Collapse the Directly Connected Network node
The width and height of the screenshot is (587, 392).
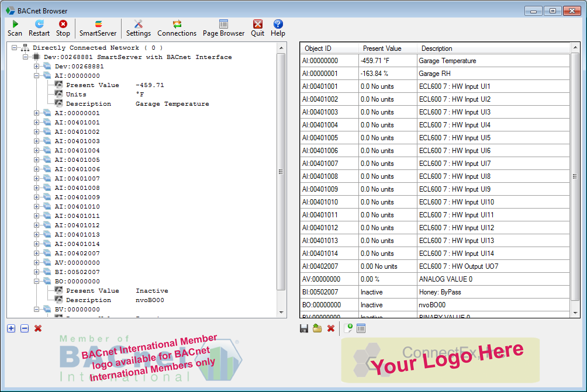click(x=14, y=47)
